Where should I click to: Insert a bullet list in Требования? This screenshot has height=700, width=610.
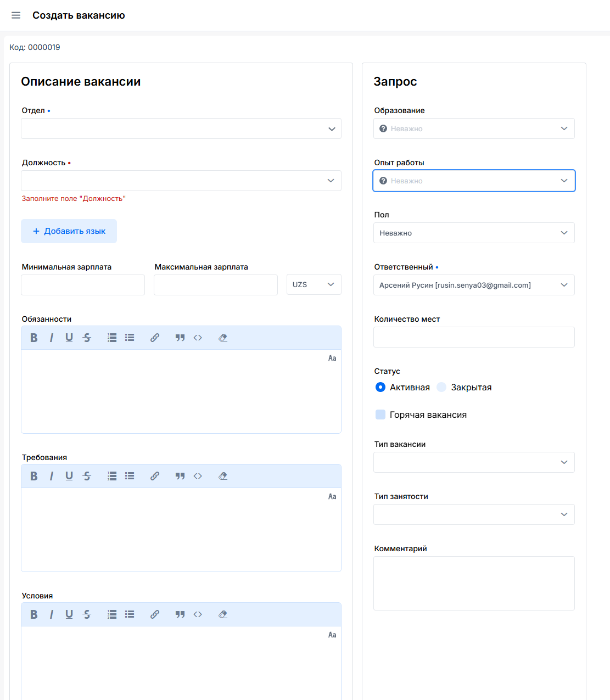pos(130,475)
